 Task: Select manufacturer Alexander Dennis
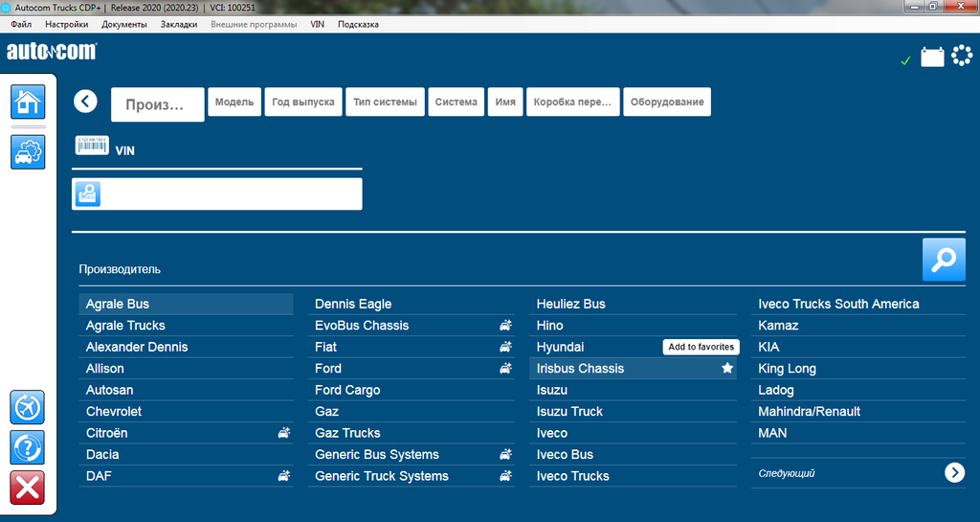pyautogui.click(x=187, y=347)
